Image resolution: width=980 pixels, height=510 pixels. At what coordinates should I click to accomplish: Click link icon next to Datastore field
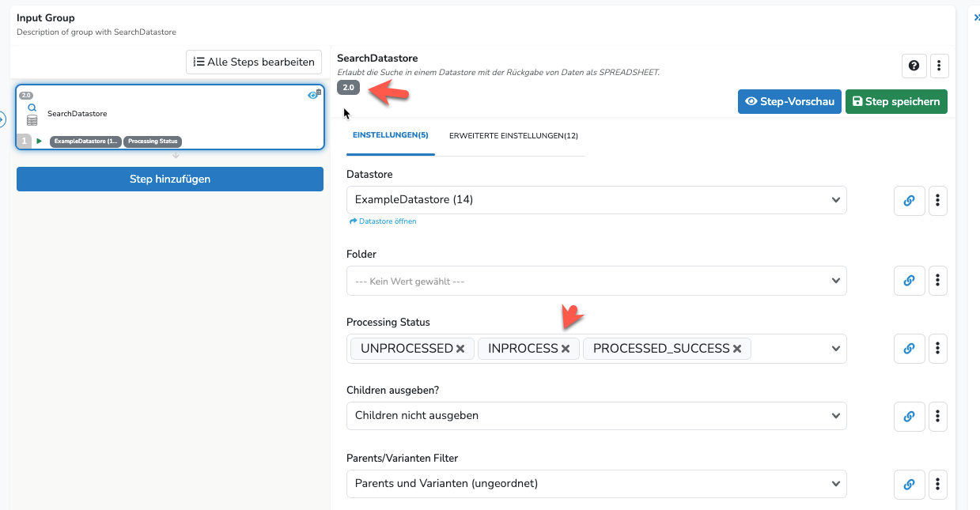pyautogui.click(x=909, y=201)
